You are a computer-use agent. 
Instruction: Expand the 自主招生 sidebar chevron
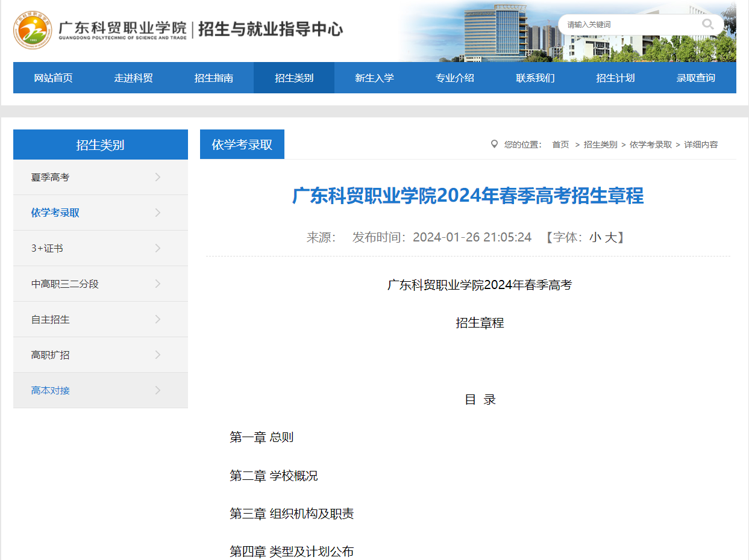(x=157, y=319)
